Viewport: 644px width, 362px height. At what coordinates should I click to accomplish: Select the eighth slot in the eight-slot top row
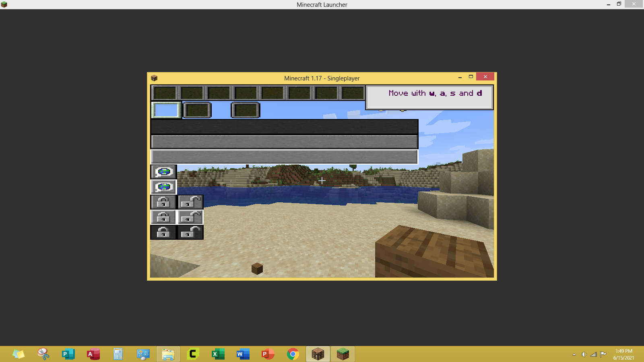click(x=353, y=93)
